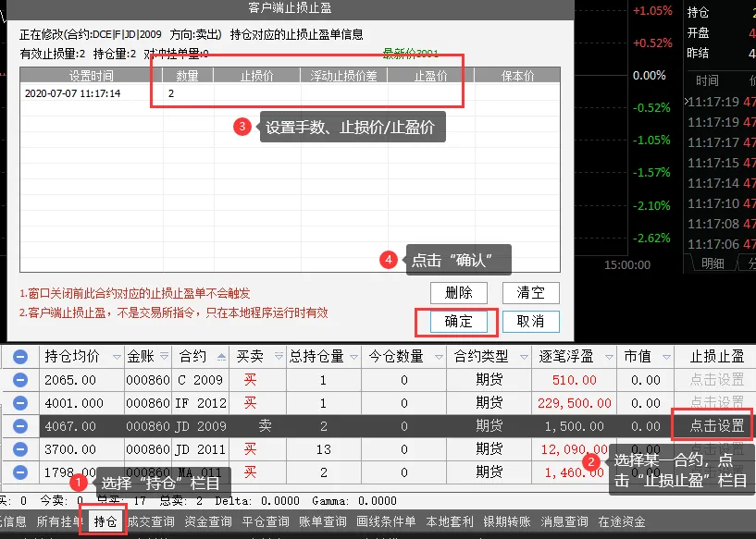
Task: Switch to the 明细 tab under the tick list
Action: pyautogui.click(x=713, y=263)
